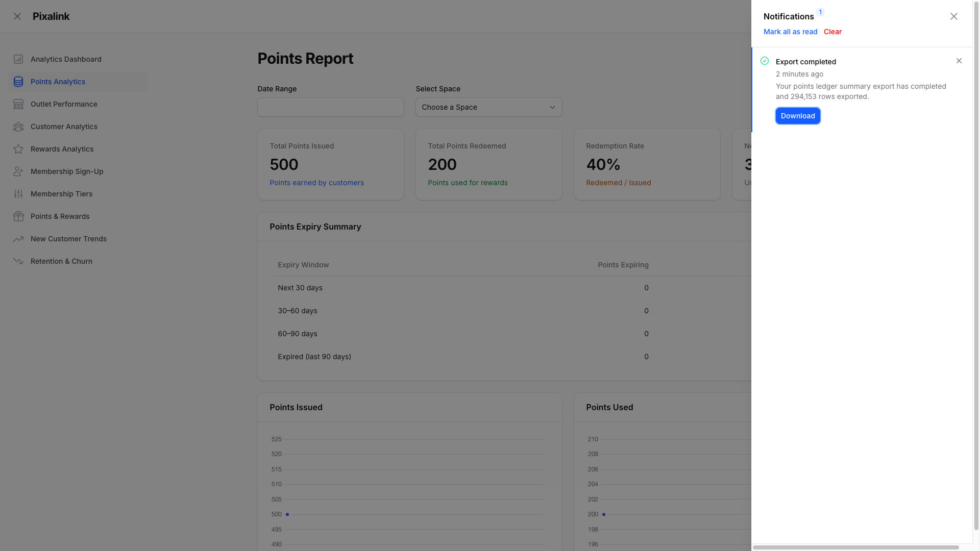Click the '60–90 days' row label
The width and height of the screenshot is (980, 551).
298,334
